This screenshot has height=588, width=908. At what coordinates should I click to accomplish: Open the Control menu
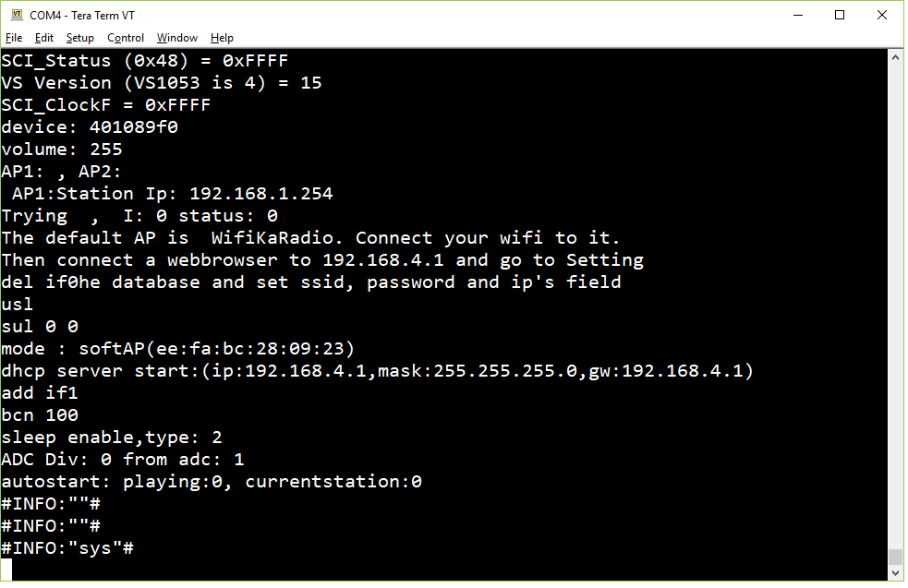tap(126, 38)
